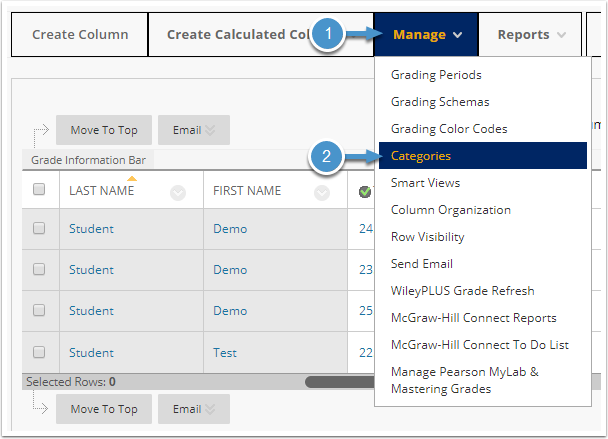Click the Test first name link
The image size is (608, 439).
coord(225,353)
